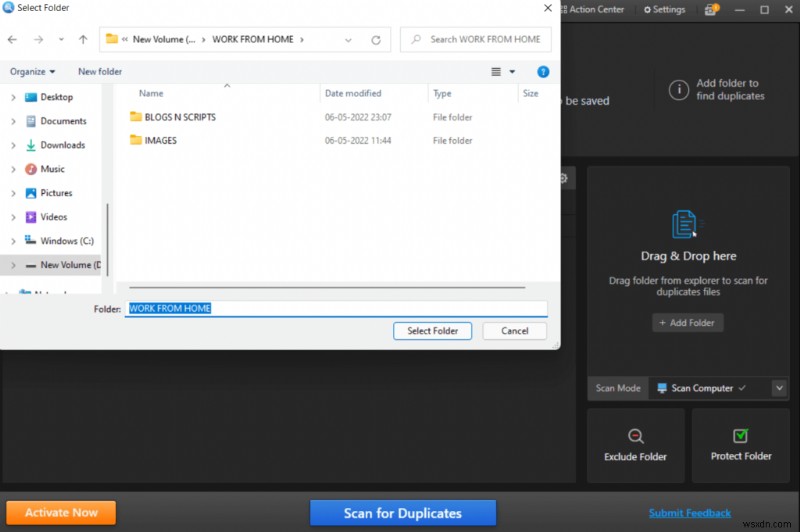Screen dimensions: 800x532
Task: Click Activate Now button
Action: pyautogui.click(x=61, y=513)
